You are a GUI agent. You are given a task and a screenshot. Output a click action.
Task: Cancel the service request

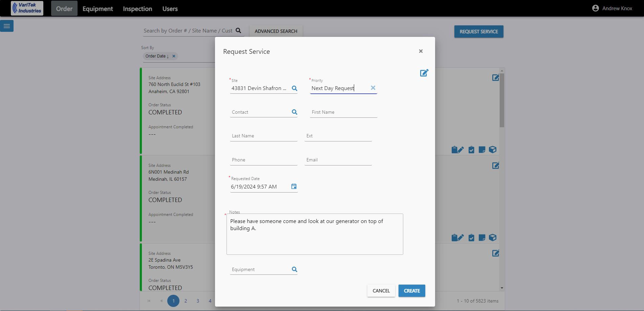coord(381,291)
